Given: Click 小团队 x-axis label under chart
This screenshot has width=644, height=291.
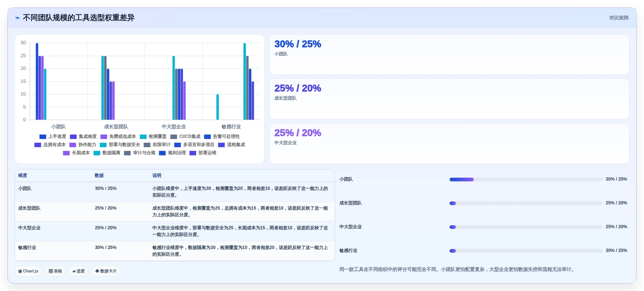Looking at the screenshot, I should pos(58,127).
